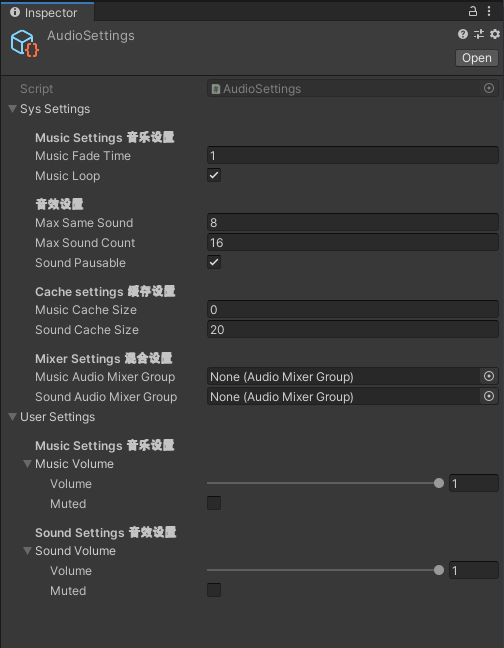This screenshot has width=504, height=648.
Task: Click the Open button
Action: (x=477, y=58)
